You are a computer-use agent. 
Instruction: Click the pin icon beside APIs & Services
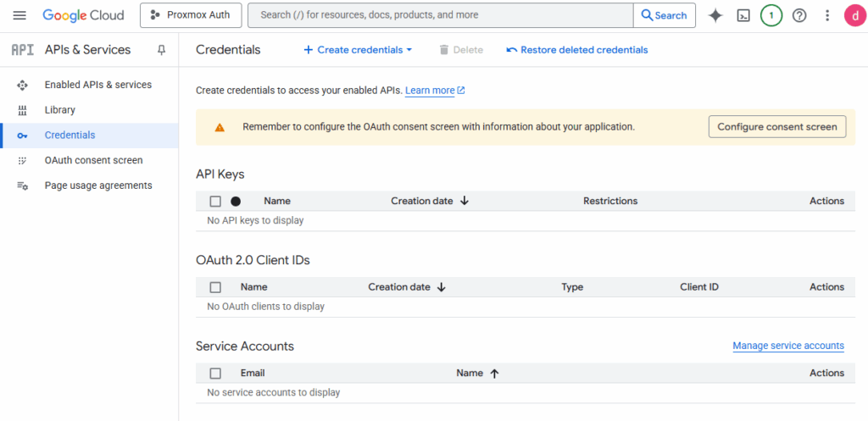click(161, 50)
